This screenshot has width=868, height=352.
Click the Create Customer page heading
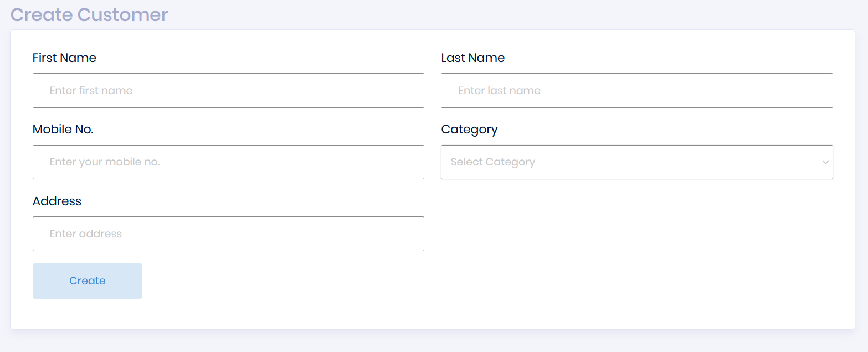[x=89, y=14]
